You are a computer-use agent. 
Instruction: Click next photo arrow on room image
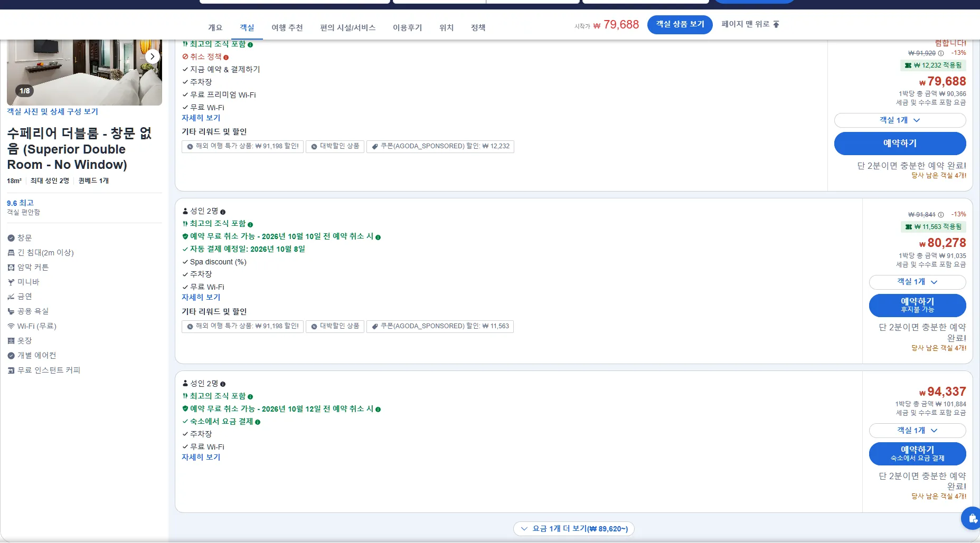152,56
